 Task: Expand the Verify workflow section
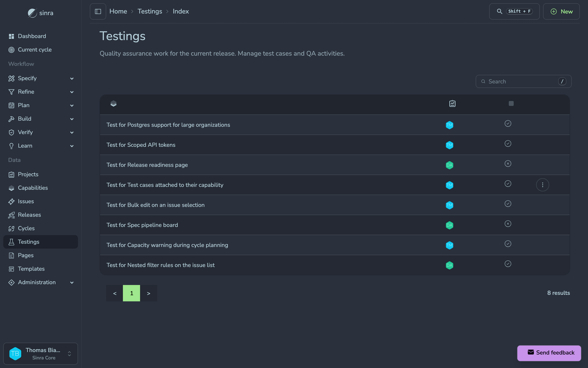tap(41, 132)
